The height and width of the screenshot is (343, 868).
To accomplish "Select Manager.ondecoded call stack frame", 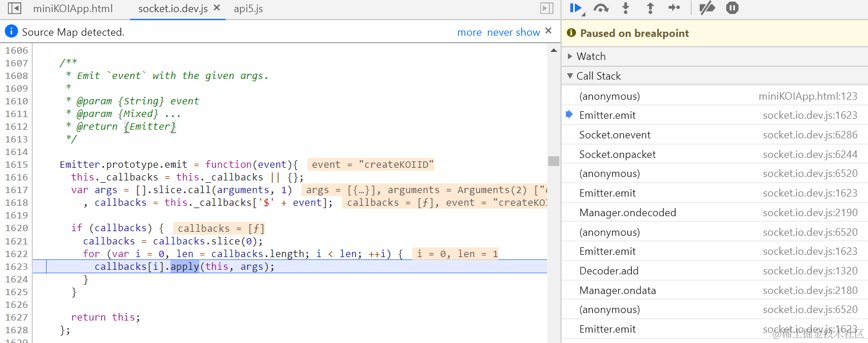I will pyautogui.click(x=715, y=213).
